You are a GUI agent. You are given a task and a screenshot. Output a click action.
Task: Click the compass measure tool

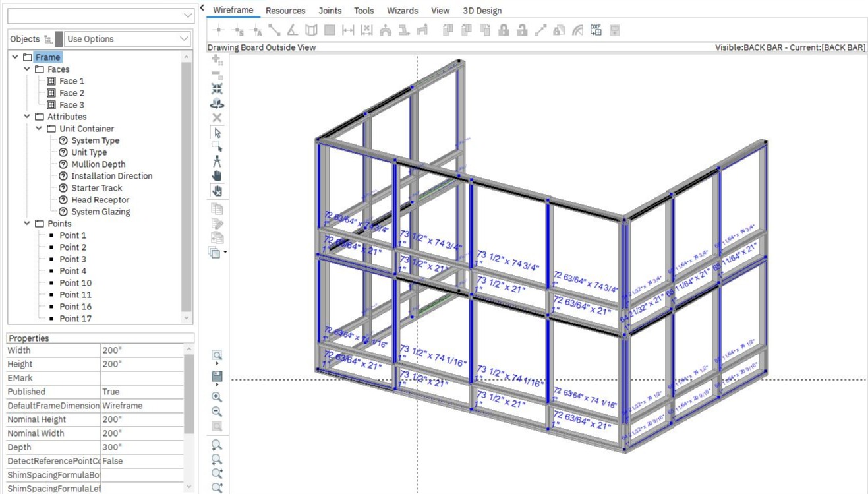tap(217, 162)
